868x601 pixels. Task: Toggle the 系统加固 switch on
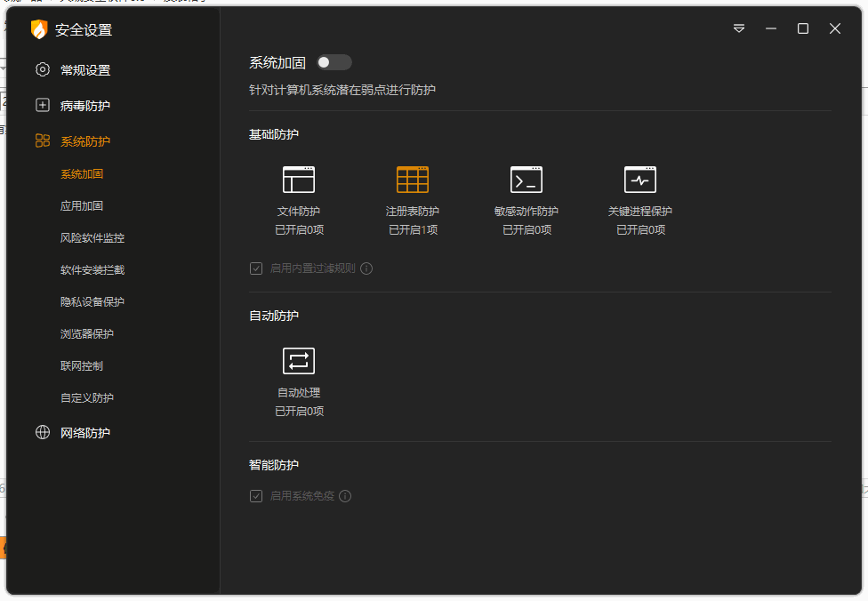[334, 62]
